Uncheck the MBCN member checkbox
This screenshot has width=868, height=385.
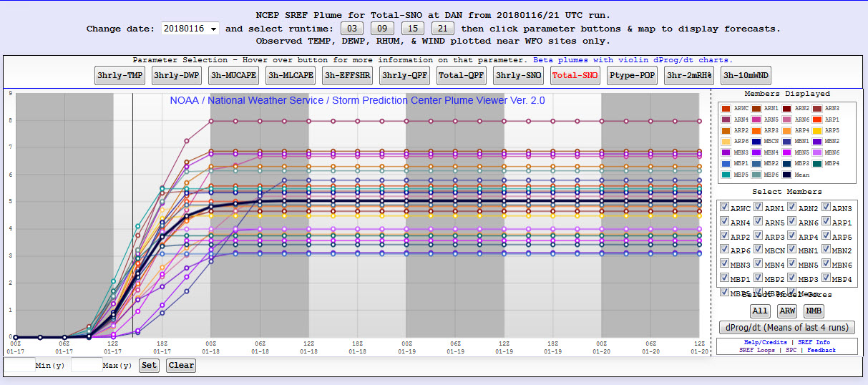pyautogui.click(x=759, y=250)
